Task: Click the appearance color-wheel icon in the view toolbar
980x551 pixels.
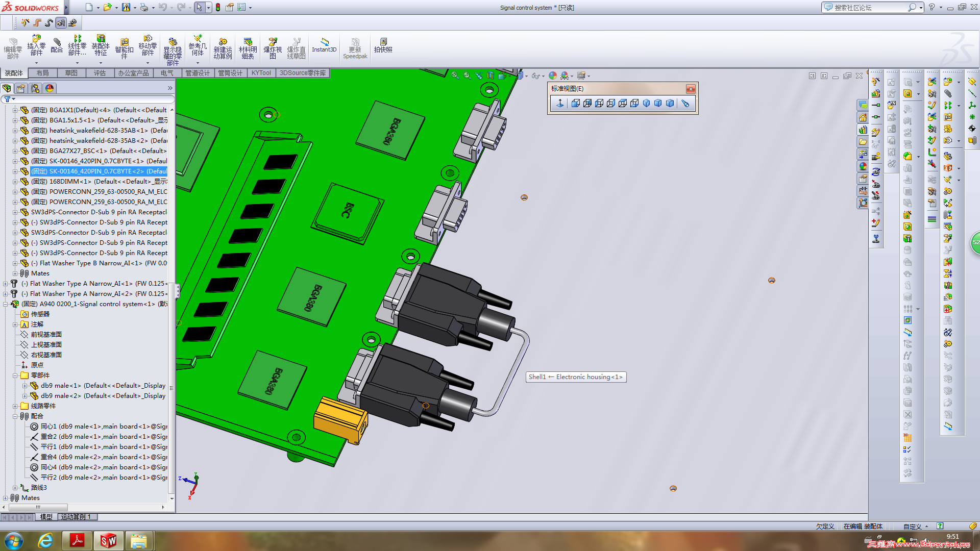Action: coord(553,76)
